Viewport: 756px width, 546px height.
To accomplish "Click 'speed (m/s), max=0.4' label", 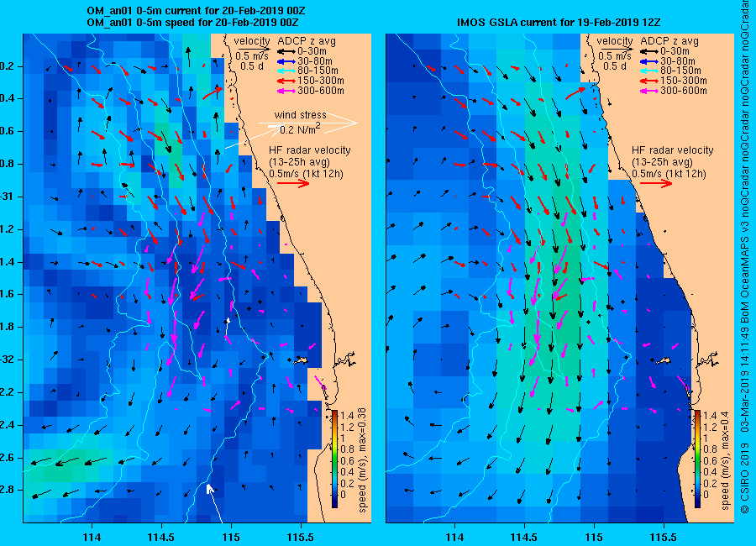I will click(x=725, y=460).
